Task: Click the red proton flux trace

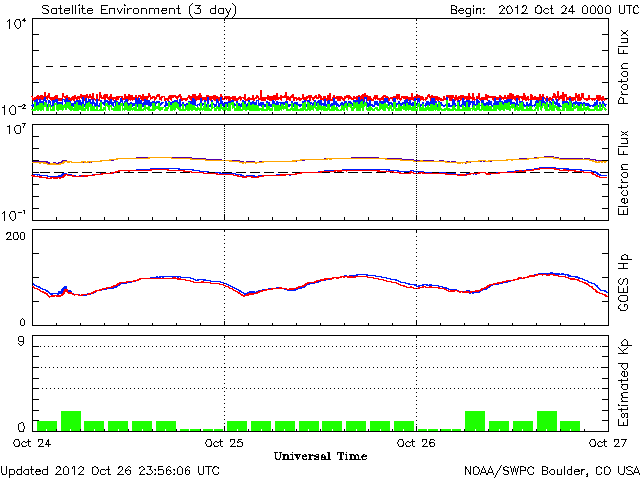Action: click(x=320, y=98)
